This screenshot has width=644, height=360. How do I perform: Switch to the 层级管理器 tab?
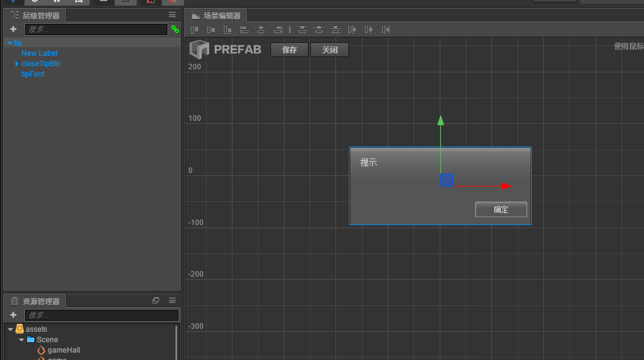36,15
